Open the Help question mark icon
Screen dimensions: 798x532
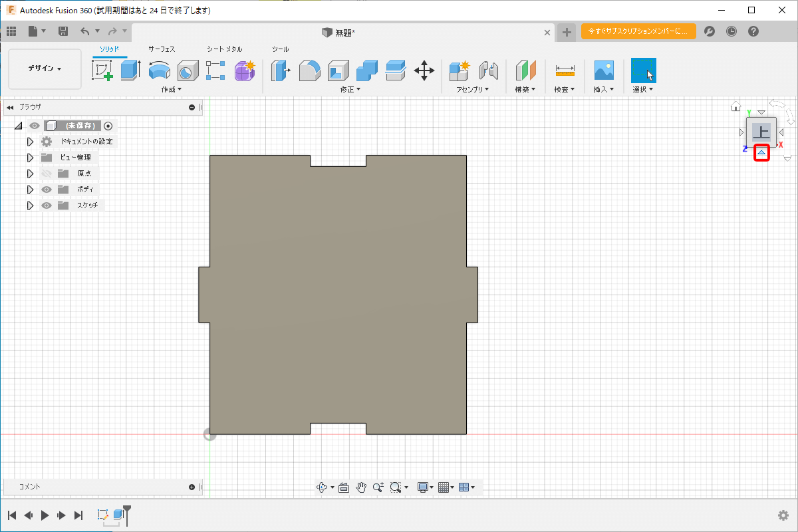pos(753,31)
